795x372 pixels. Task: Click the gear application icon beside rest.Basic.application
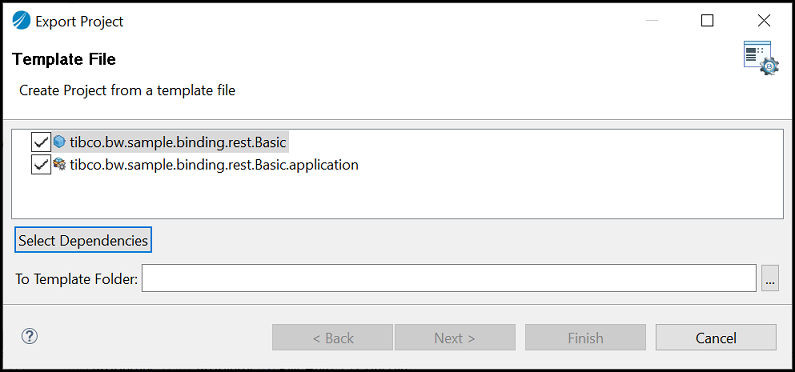tap(60, 164)
